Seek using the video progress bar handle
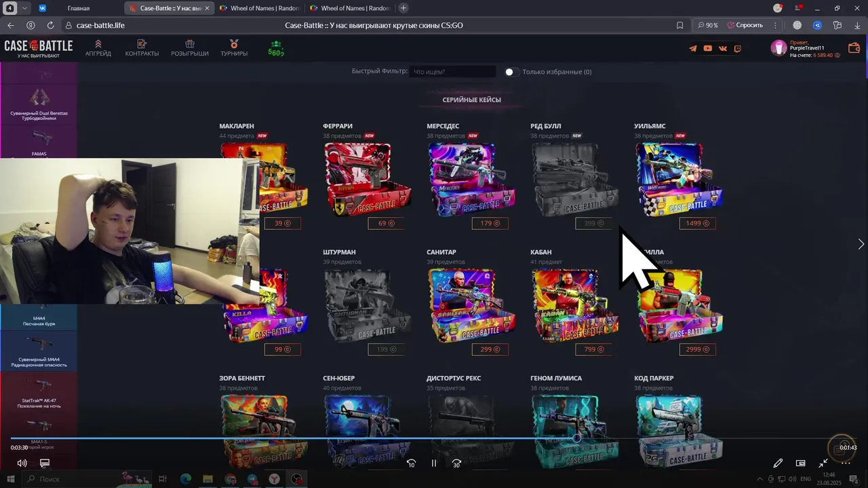 tap(576, 439)
